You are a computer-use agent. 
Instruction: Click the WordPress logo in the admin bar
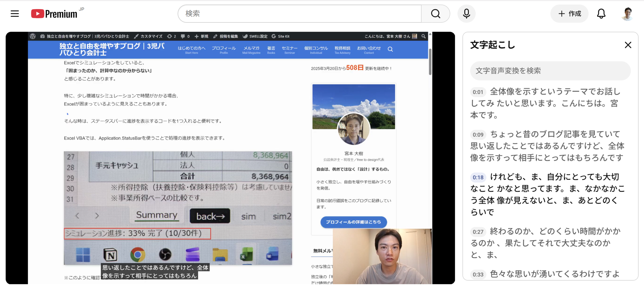pyautogui.click(x=33, y=36)
